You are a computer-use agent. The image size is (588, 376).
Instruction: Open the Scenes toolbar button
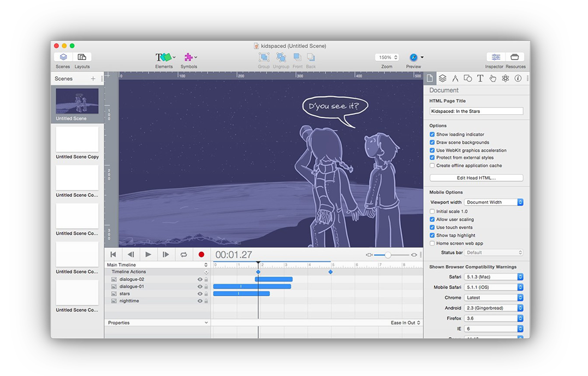click(x=63, y=57)
